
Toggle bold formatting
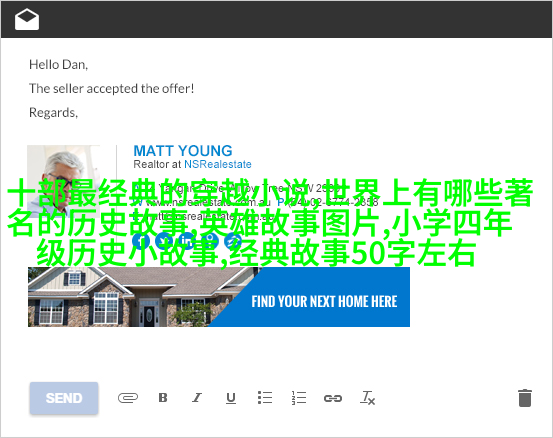[x=163, y=398]
